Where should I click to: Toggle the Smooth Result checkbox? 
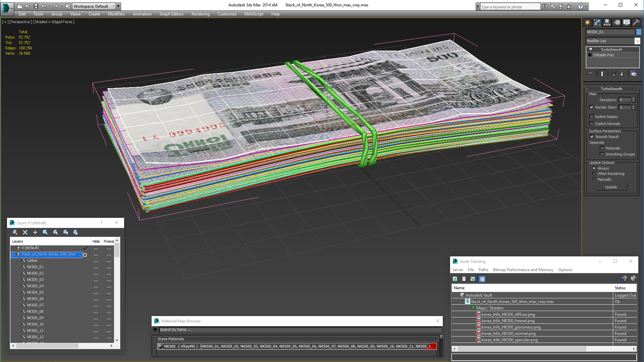(592, 137)
